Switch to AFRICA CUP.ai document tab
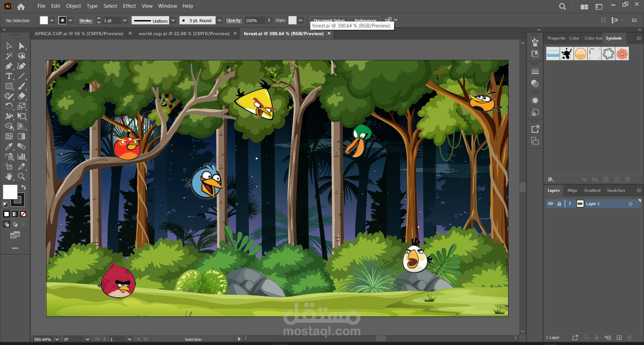 pos(79,34)
